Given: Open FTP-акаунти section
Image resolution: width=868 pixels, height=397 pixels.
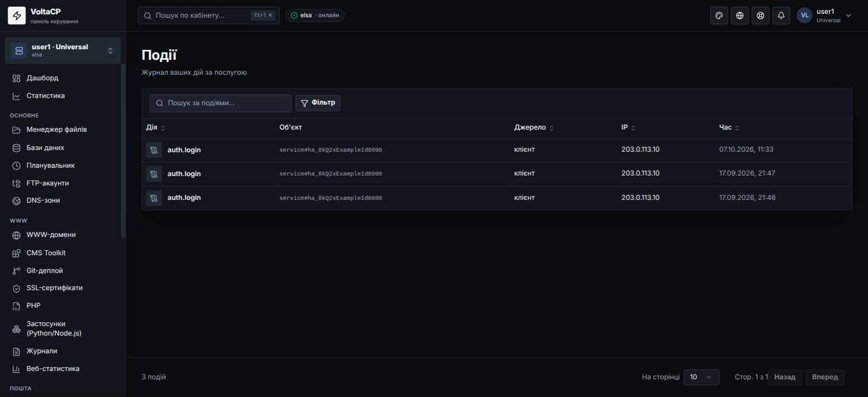Looking at the screenshot, I should point(63,183).
